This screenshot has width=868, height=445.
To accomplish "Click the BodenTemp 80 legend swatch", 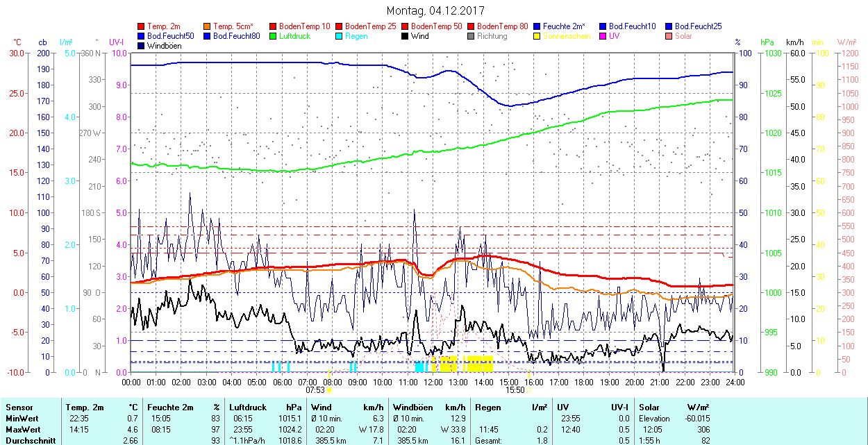I will 471,26.
